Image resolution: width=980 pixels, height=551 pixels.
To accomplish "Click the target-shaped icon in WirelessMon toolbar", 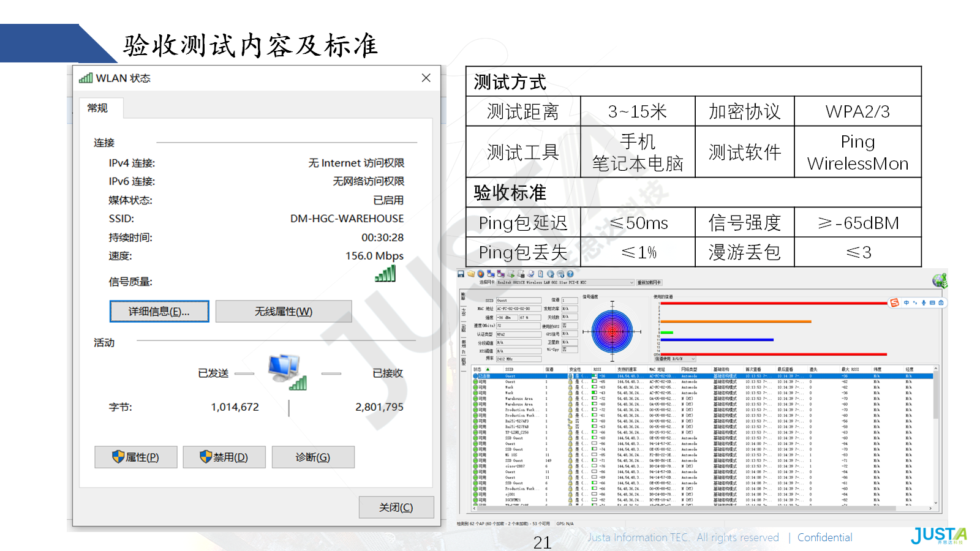I will coord(481,274).
